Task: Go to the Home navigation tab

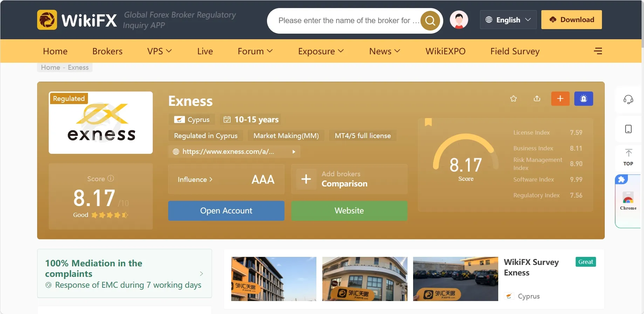Action: [55, 51]
